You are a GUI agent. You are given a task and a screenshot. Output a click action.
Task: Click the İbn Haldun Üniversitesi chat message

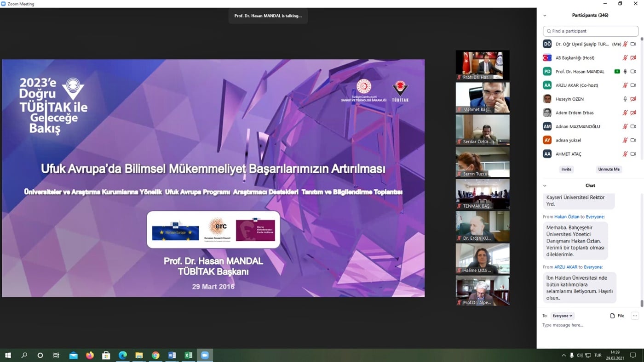pyautogui.click(x=580, y=288)
